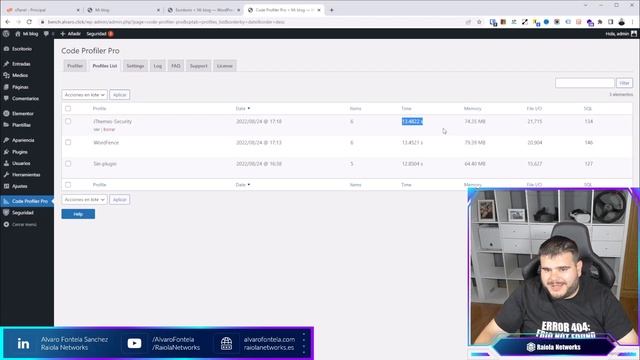Open the new browser tab plus button
The height and width of the screenshot is (360, 640).
click(331, 10)
